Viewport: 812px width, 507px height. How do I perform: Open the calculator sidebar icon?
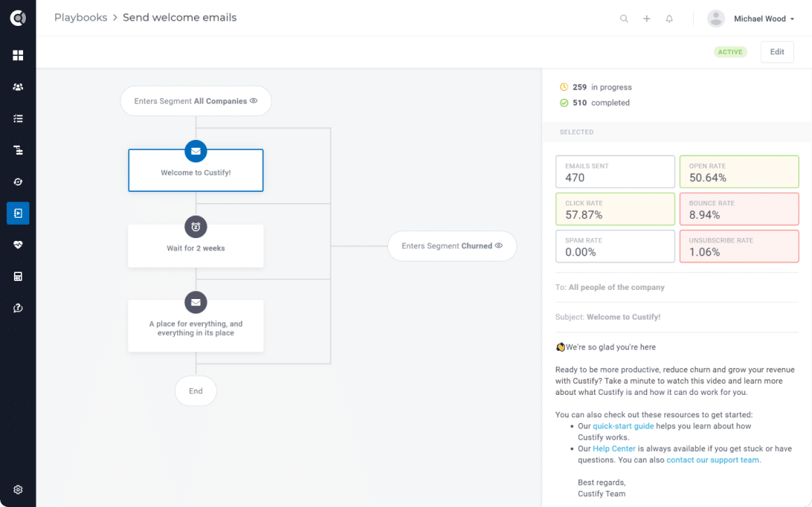tap(18, 277)
